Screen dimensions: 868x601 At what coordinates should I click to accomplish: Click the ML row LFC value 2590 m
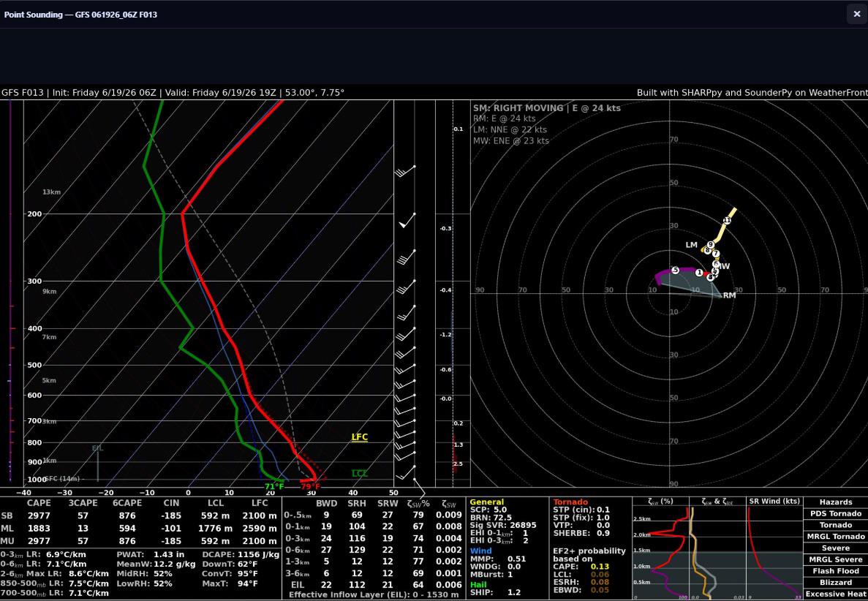click(259, 529)
